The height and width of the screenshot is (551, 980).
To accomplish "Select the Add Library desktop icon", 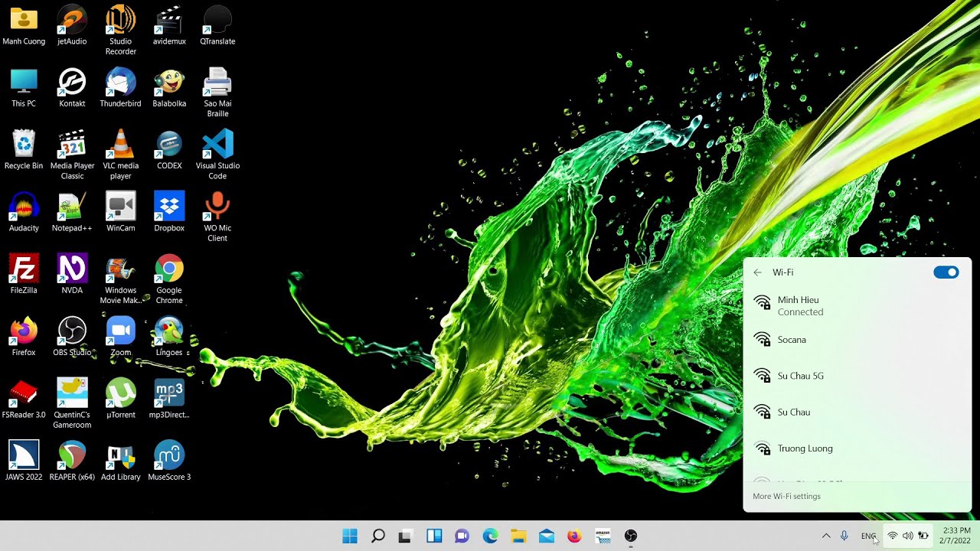I will [121, 461].
